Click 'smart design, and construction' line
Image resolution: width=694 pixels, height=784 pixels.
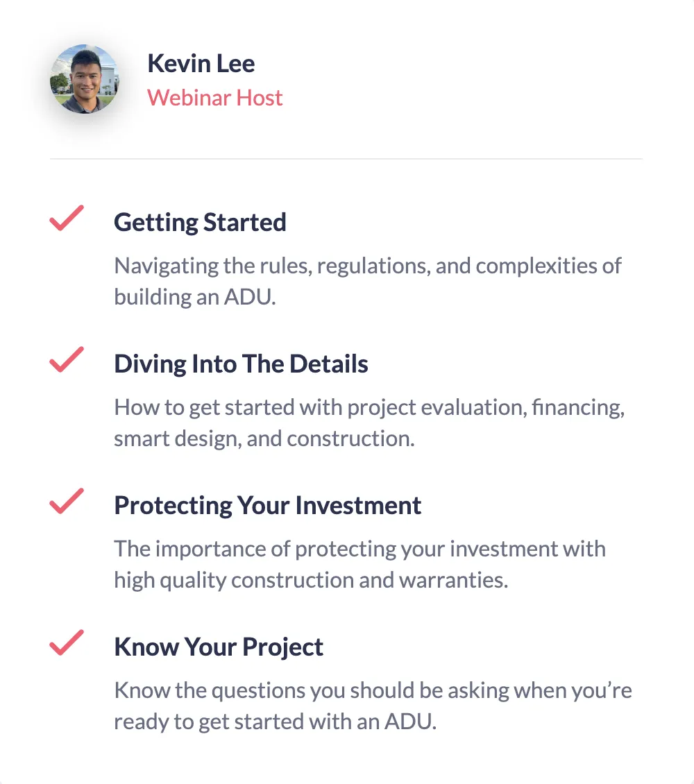click(x=264, y=438)
